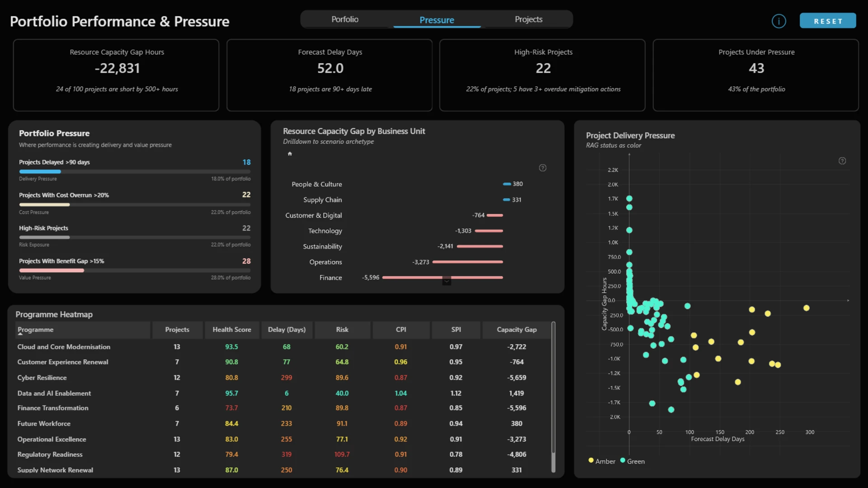Click the Forecast Delay Days card

[330, 75]
